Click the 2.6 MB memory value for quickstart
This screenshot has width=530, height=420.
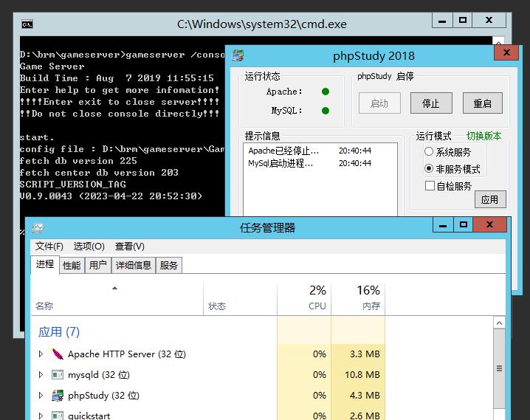point(365,416)
